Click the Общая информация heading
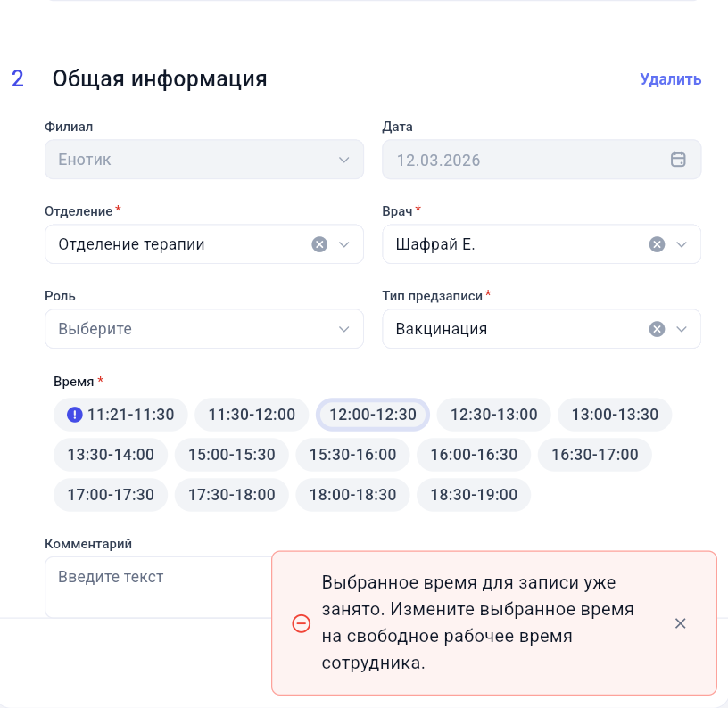Image resolution: width=728 pixels, height=708 pixels. point(160,78)
